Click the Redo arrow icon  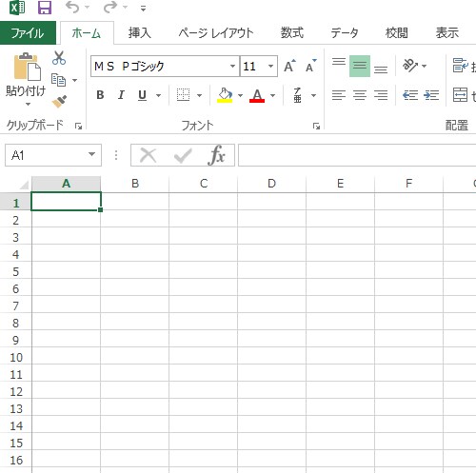110,7
